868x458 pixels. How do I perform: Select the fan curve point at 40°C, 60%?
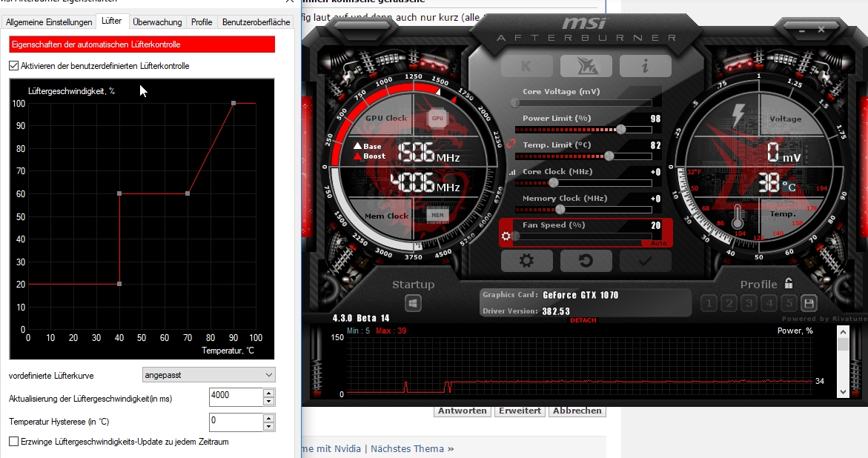119,193
